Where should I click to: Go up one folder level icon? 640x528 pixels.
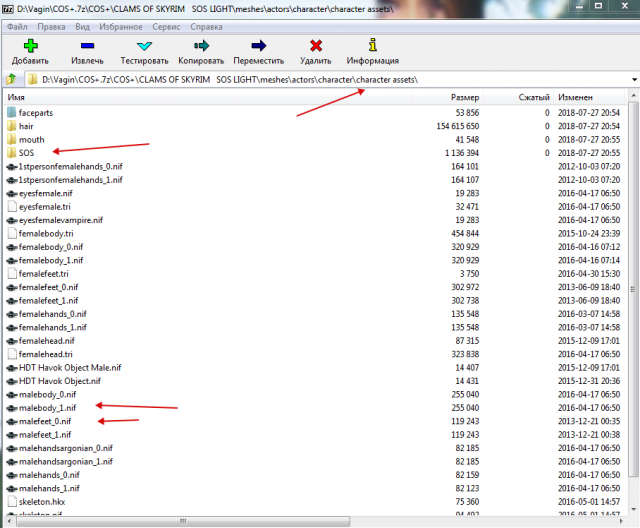(x=11, y=79)
